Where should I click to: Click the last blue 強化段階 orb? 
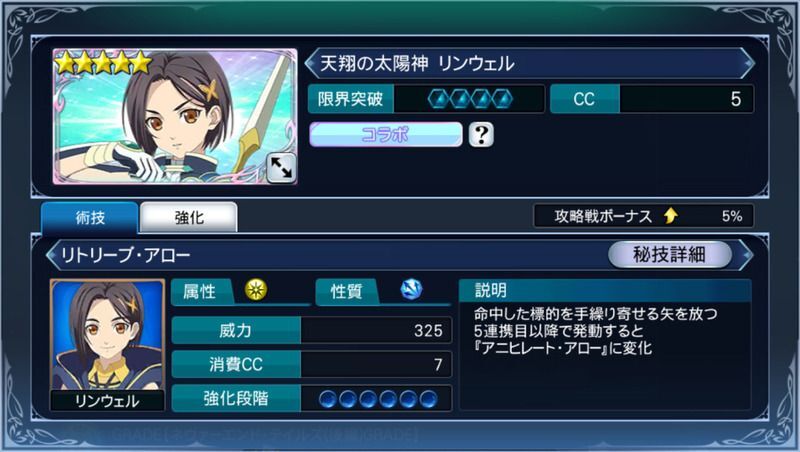429,399
